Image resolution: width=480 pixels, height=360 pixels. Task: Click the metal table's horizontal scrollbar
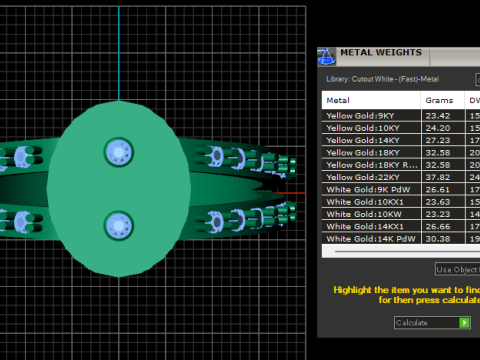[x=401, y=251]
